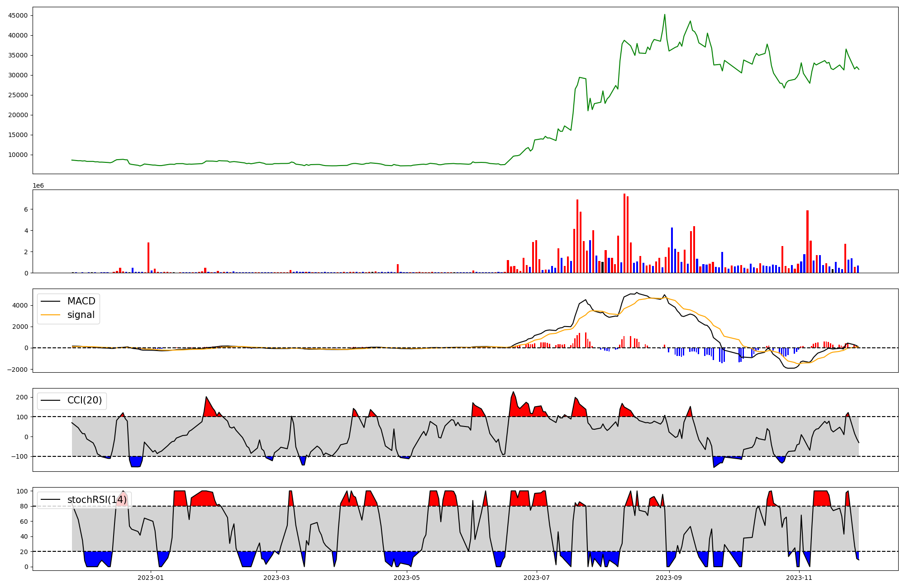This screenshot has height=588, width=905.
Task: Click the stochRSI(14) legend label
Action: point(97,500)
